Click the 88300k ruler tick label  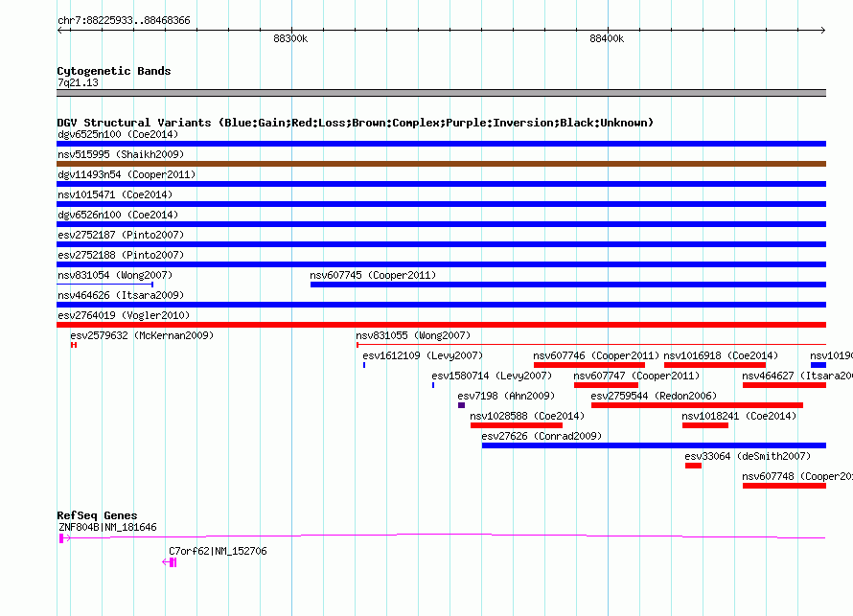point(290,38)
